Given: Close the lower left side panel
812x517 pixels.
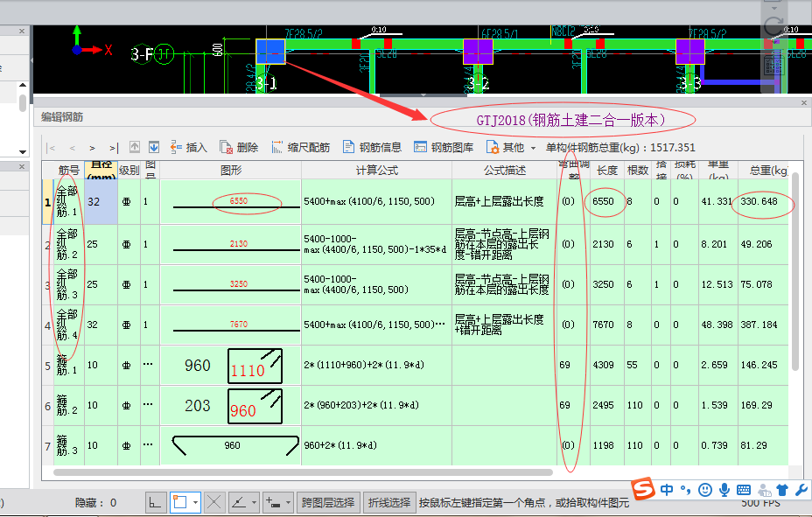Looking at the screenshot, I should coord(22,166).
